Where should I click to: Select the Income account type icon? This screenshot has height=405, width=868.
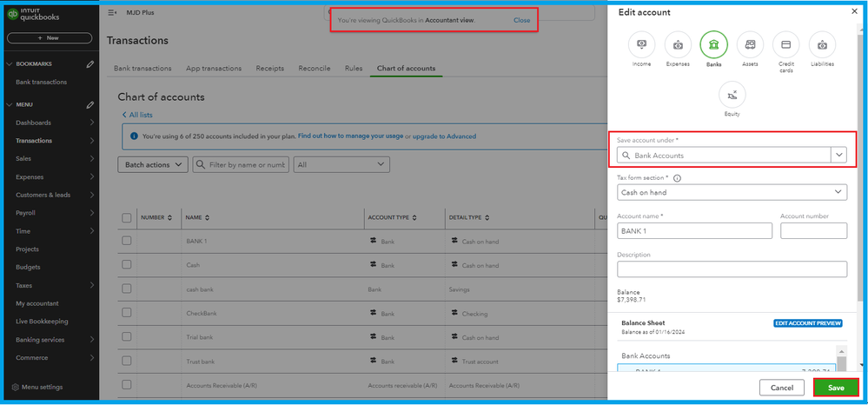click(x=641, y=45)
